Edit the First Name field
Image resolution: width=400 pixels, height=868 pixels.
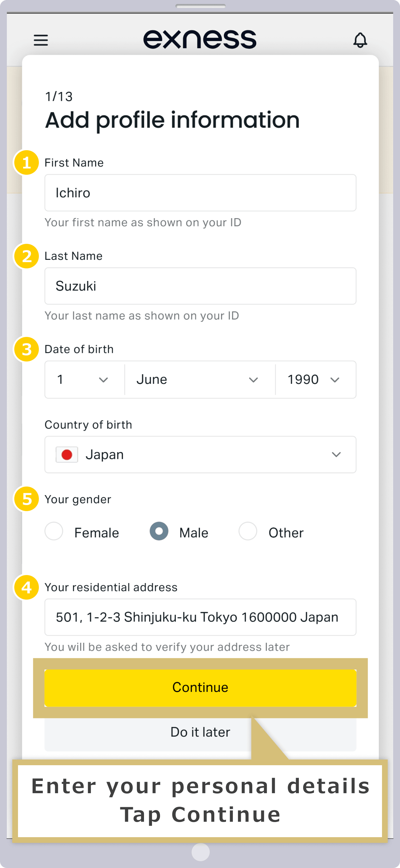click(200, 193)
